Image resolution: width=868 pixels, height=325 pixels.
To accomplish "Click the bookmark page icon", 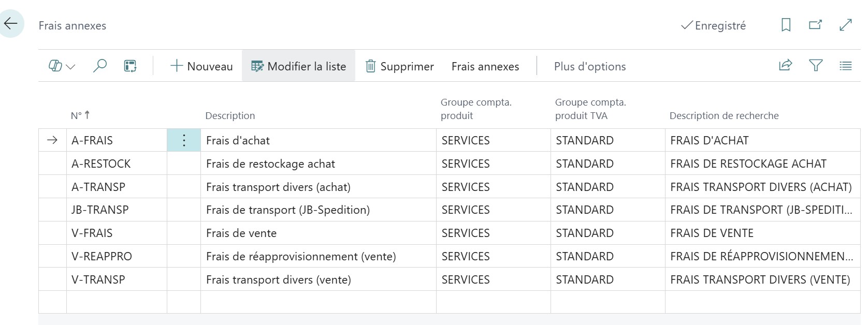I will [785, 25].
